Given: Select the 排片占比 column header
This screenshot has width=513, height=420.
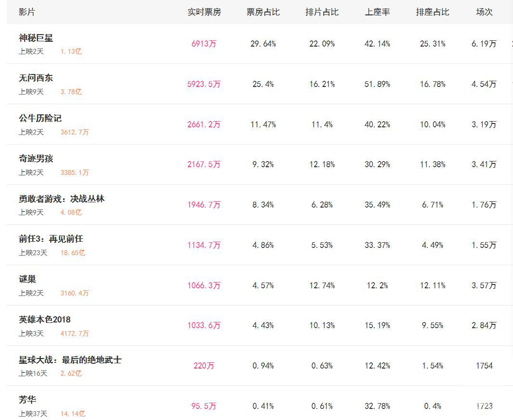Looking at the screenshot, I should tap(322, 12).
